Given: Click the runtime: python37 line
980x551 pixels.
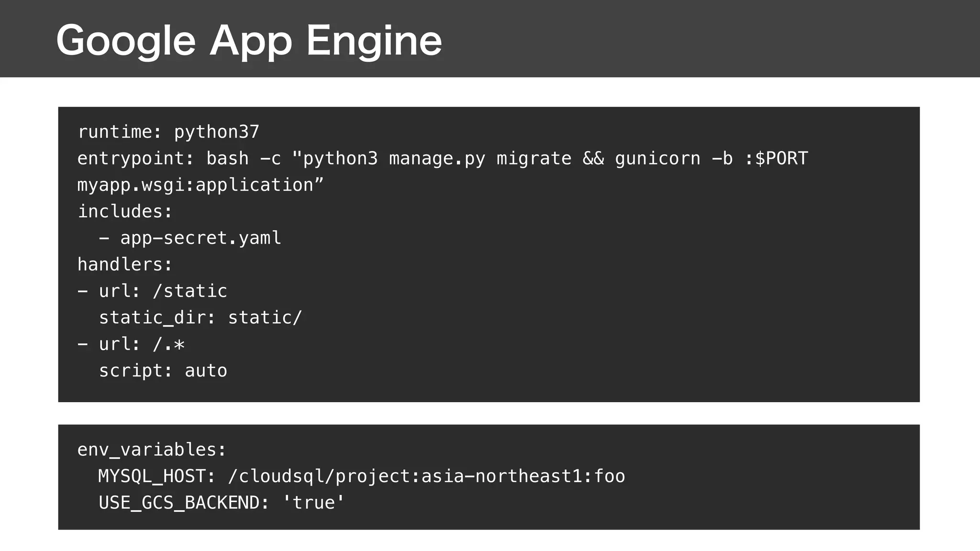Looking at the screenshot, I should 168,132.
